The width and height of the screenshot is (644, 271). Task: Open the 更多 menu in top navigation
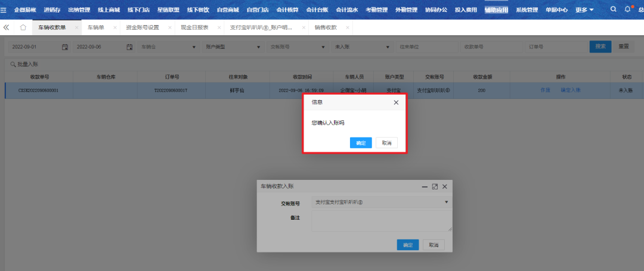coord(583,10)
